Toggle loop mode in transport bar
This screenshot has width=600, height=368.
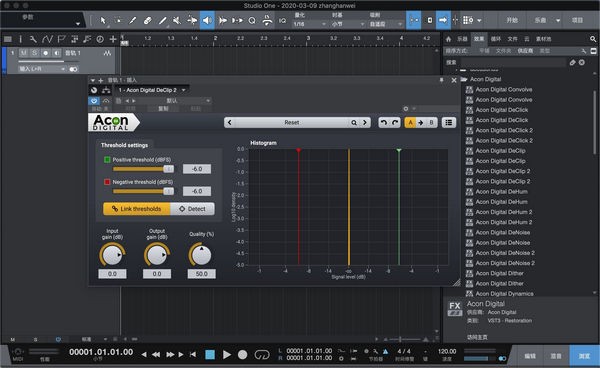(x=262, y=355)
